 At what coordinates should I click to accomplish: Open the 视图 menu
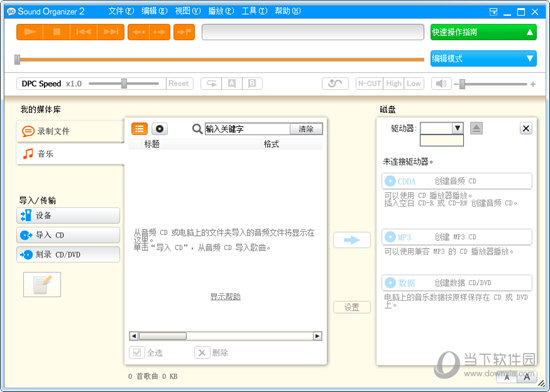tap(188, 11)
